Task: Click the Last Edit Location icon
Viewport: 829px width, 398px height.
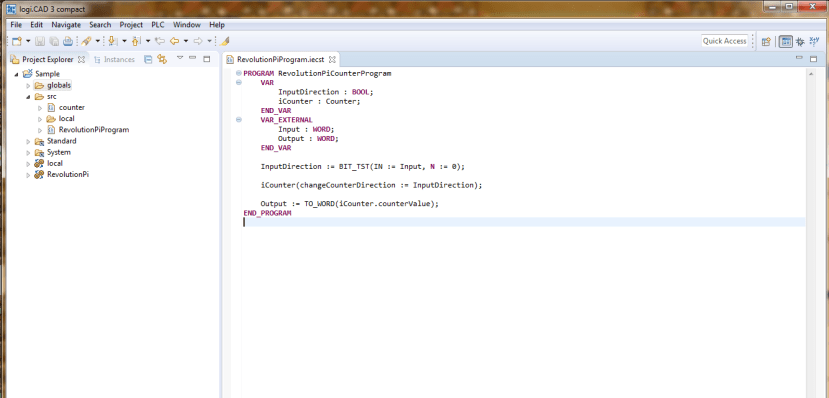Action: pos(160,41)
